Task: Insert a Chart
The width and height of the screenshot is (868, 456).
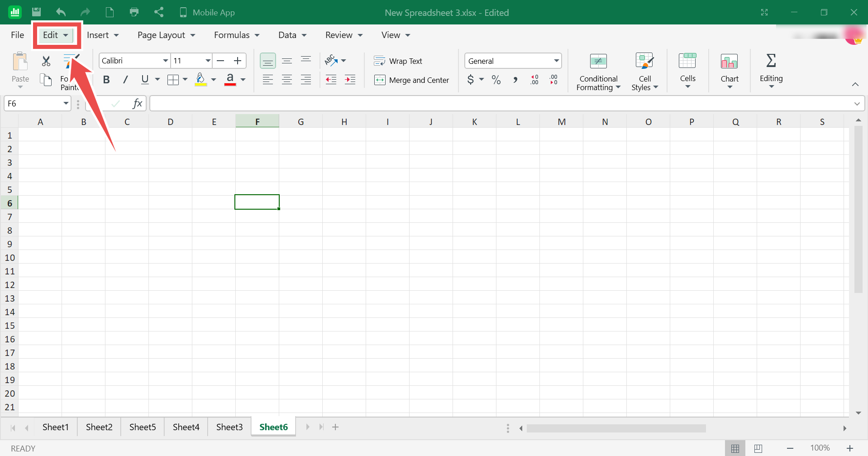Action: pyautogui.click(x=730, y=70)
